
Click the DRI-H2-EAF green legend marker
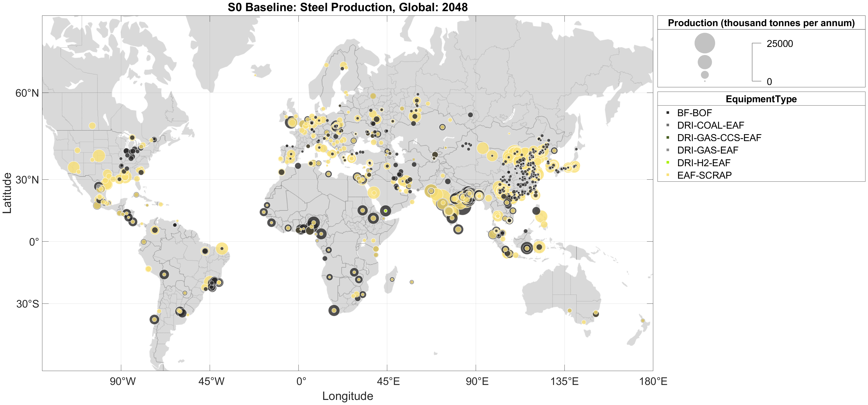667,163
